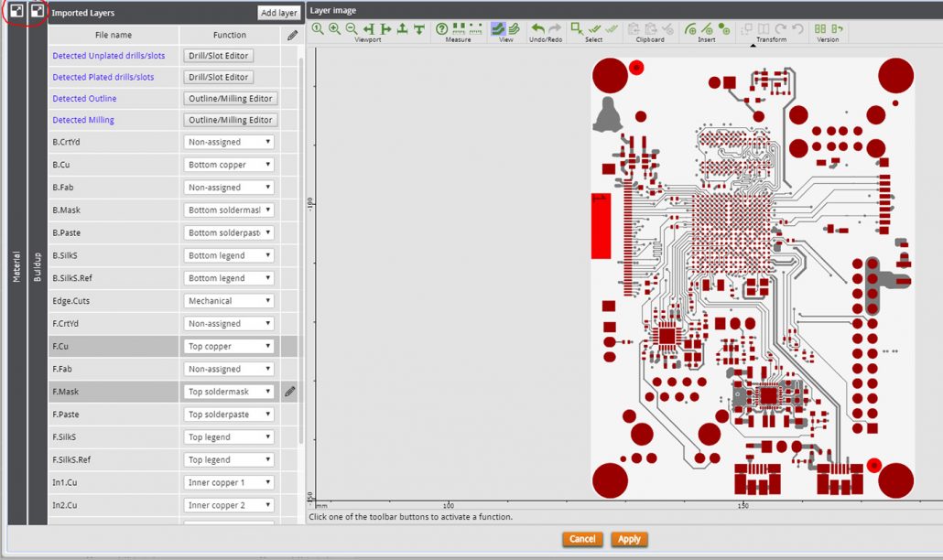Click the pencil icon in table header
Screen dimensions: 943x560
[292, 36]
